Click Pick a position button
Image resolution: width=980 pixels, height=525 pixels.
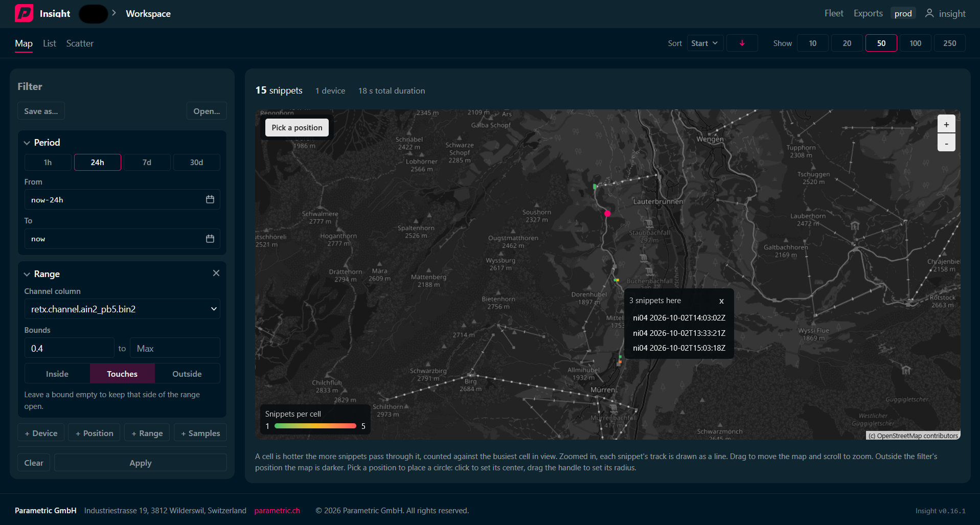pos(297,128)
